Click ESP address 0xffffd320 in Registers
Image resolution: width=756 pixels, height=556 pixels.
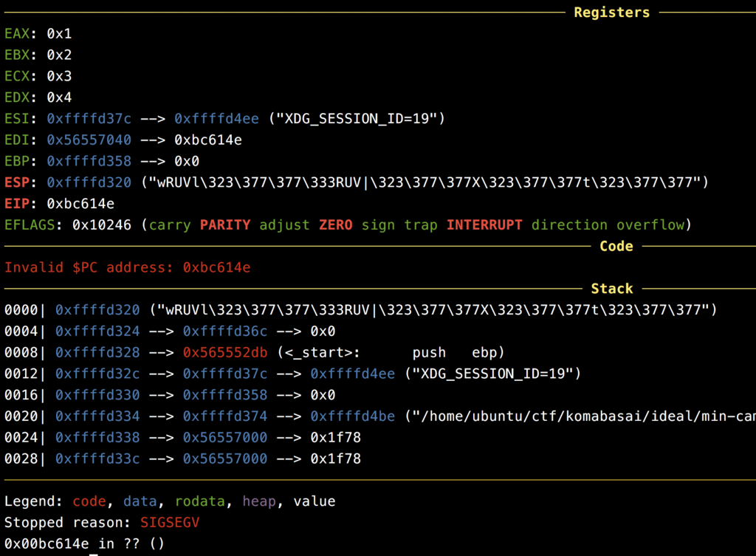coord(89,182)
